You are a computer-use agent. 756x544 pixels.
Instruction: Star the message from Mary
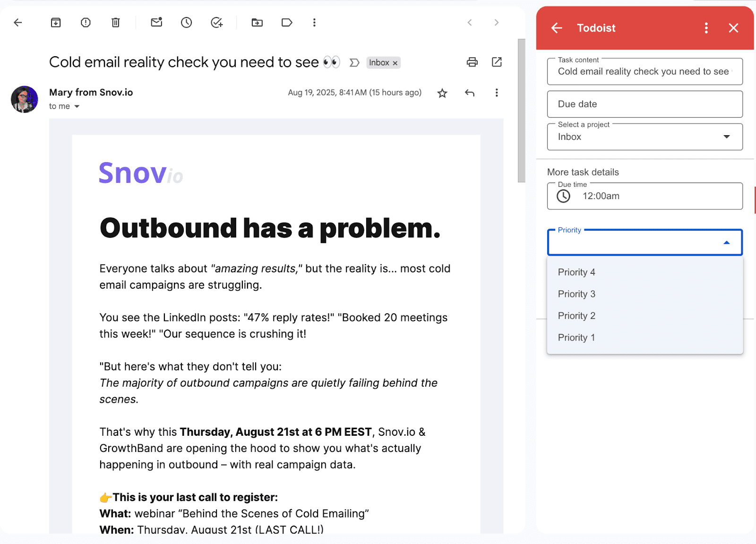tap(442, 93)
